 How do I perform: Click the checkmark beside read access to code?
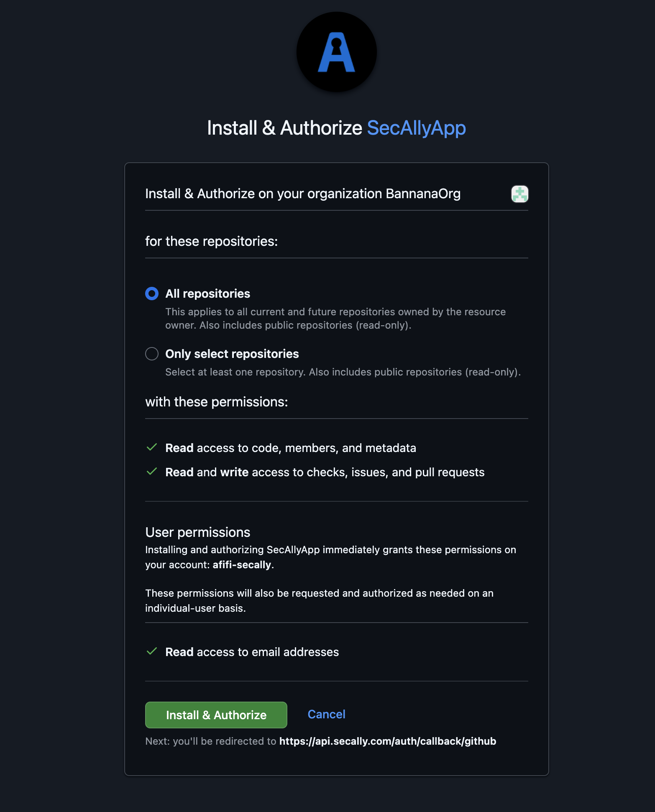click(x=152, y=447)
